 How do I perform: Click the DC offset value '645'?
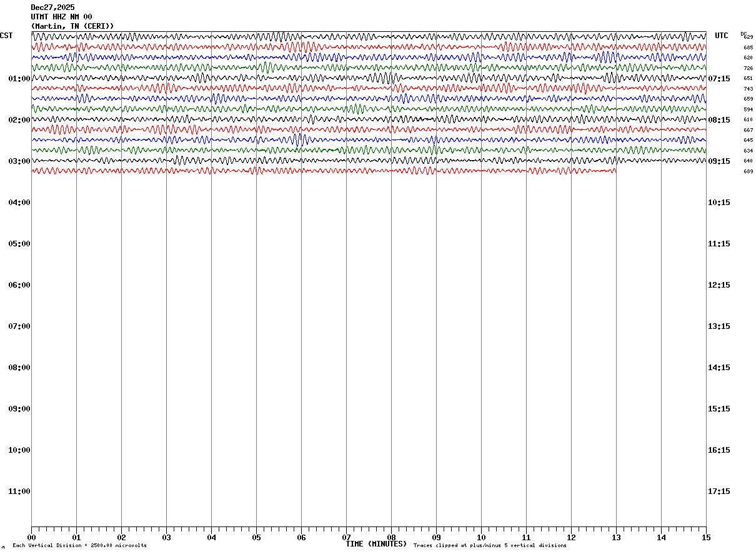749,140
